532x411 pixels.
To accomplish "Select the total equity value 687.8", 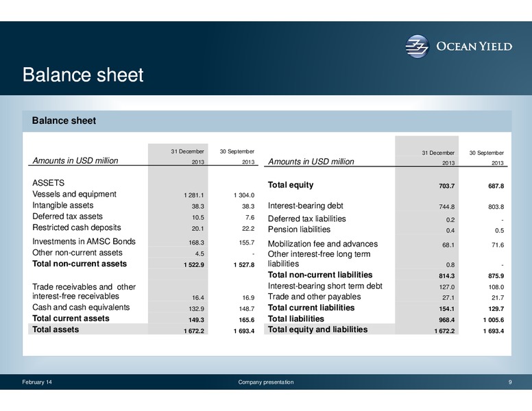I will tap(496, 186).
